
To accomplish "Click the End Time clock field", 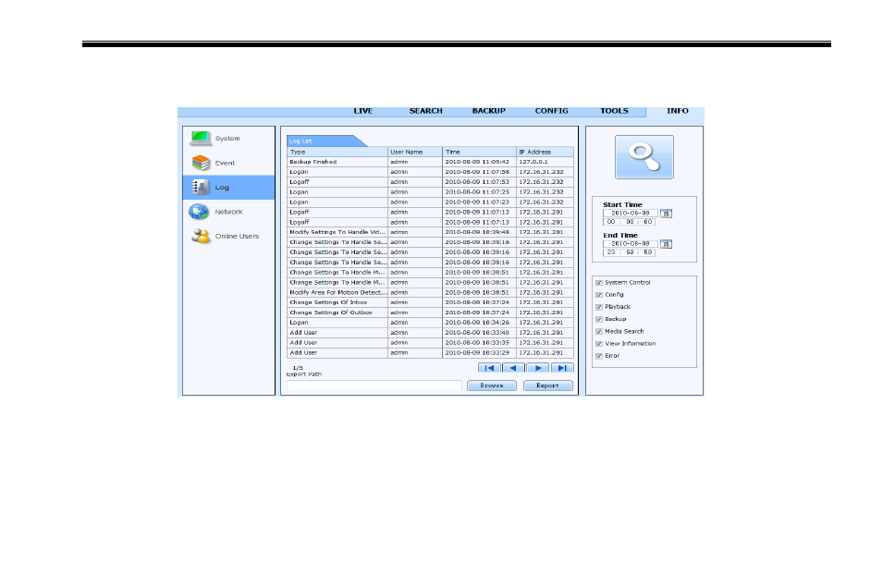I will tap(629, 252).
